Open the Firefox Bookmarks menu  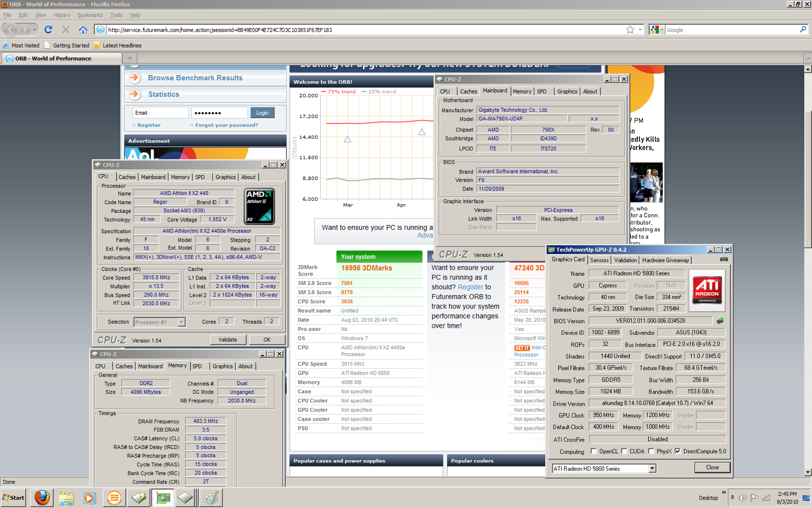[90, 15]
